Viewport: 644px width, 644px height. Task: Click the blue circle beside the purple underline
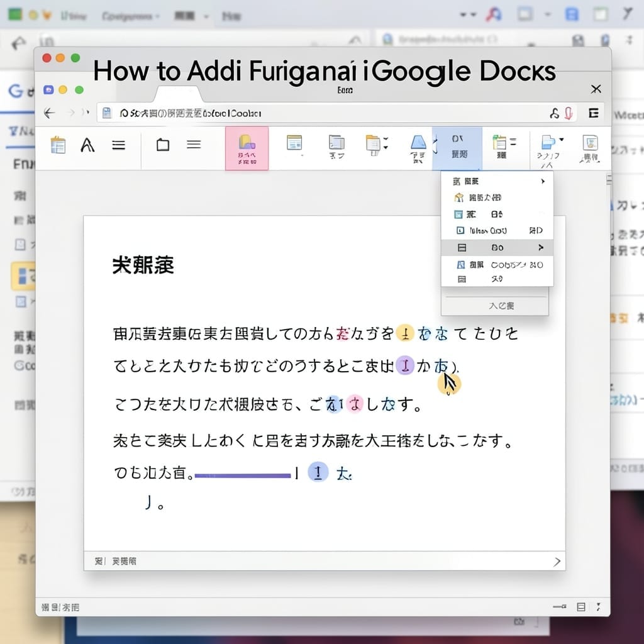pyautogui.click(x=318, y=472)
